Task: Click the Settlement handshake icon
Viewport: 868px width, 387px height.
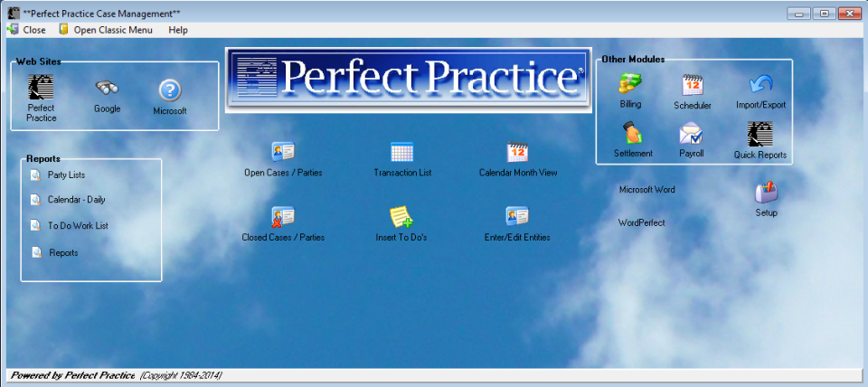Action: coord(632,133)
